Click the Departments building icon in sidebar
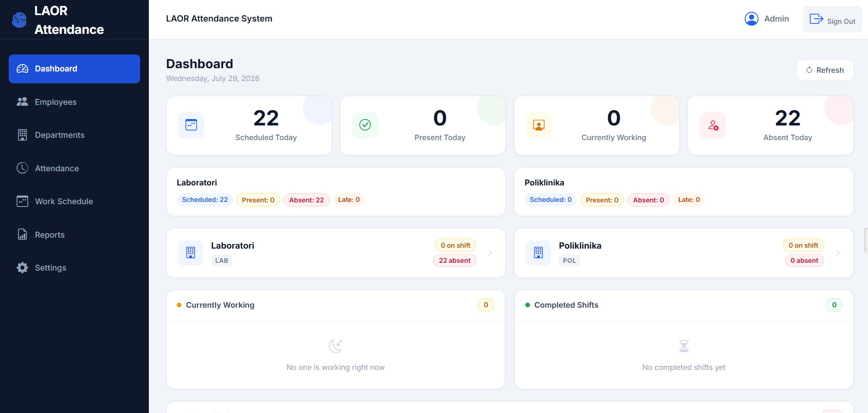Screen dimensions: 868x413 (22, 135)
